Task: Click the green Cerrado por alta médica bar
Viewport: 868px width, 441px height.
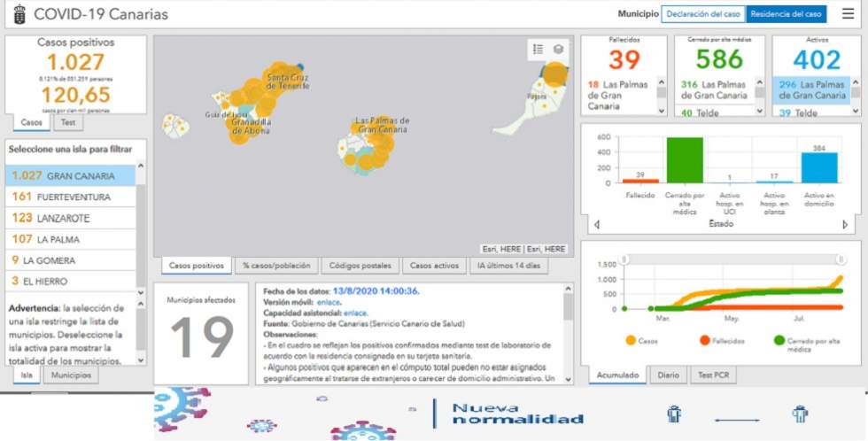Action: tap(684, 160)
